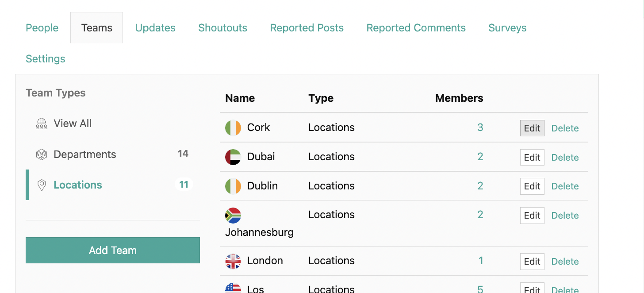Delete the Johannesburg team

565,216
